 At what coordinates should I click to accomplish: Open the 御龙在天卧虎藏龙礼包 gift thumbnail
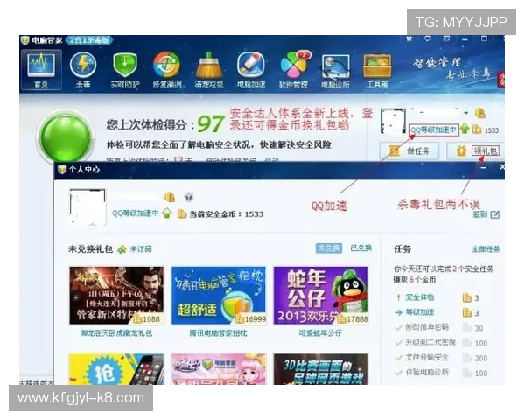(x=116, y=296)
